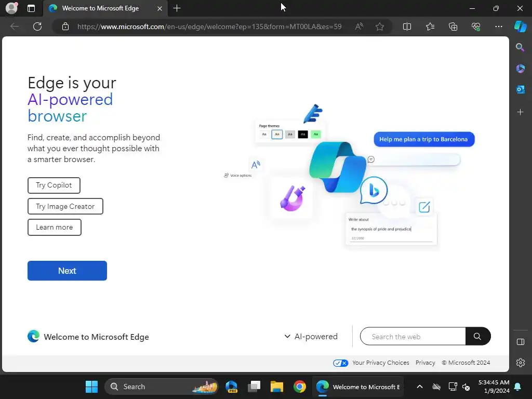Open Copilot from the toolbar
This screenshot has width=532, height=399.
tap(520, 26)
